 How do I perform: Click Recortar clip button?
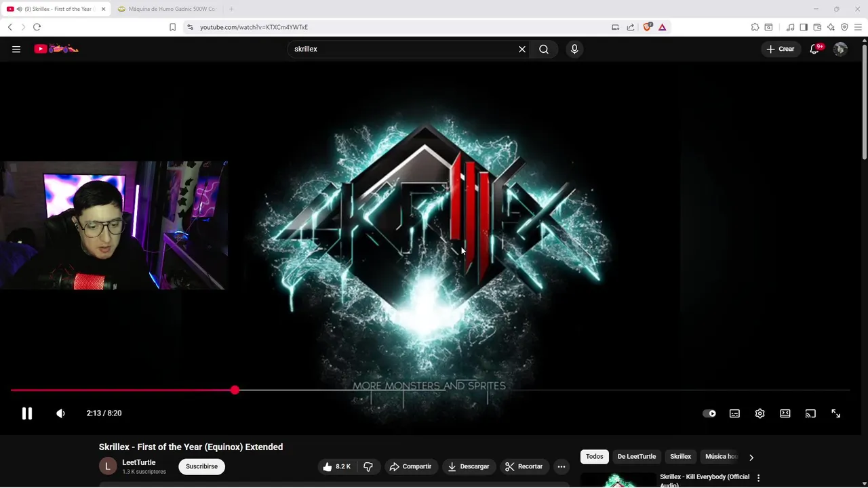point(524,466)
